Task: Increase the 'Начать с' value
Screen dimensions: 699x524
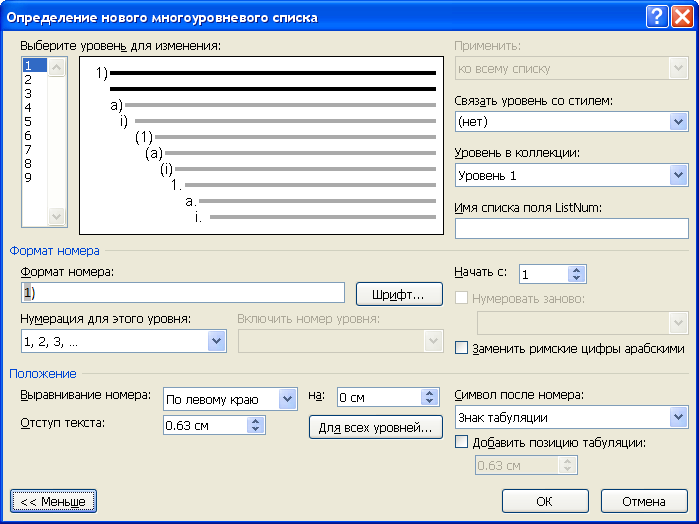Action: point(576,270)
